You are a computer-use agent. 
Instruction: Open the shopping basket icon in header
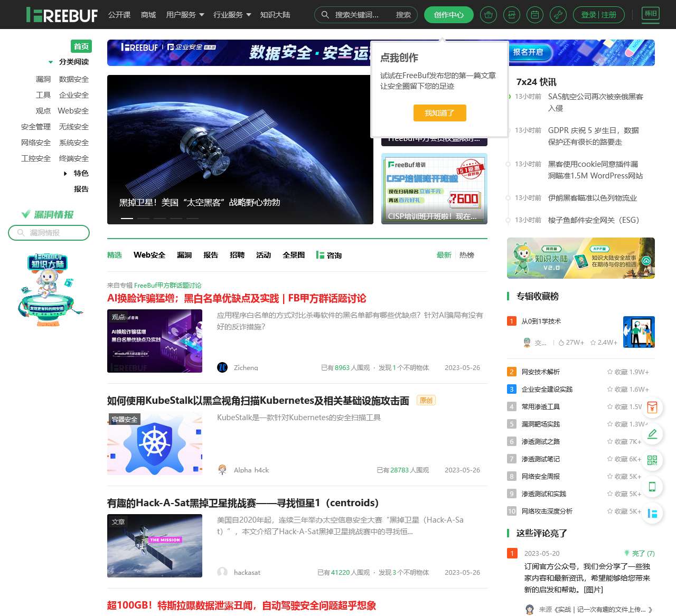coord(489,15)
